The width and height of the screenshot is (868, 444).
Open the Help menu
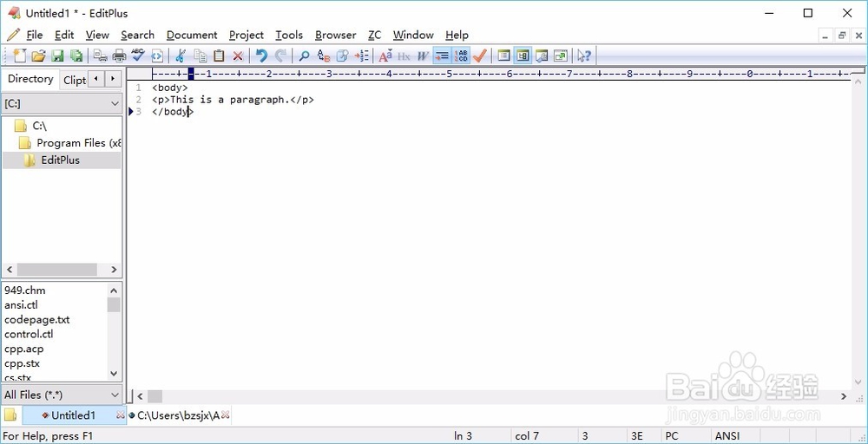[x=457, y=35]
